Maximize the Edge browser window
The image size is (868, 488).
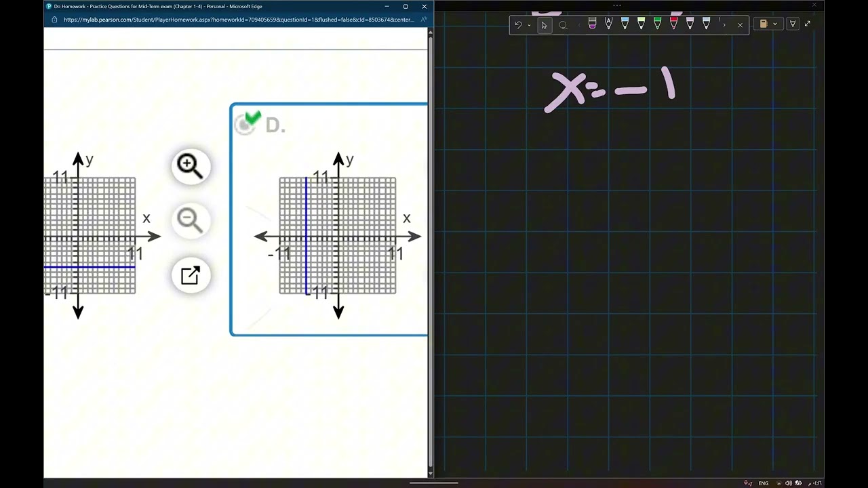pos(406,6)
